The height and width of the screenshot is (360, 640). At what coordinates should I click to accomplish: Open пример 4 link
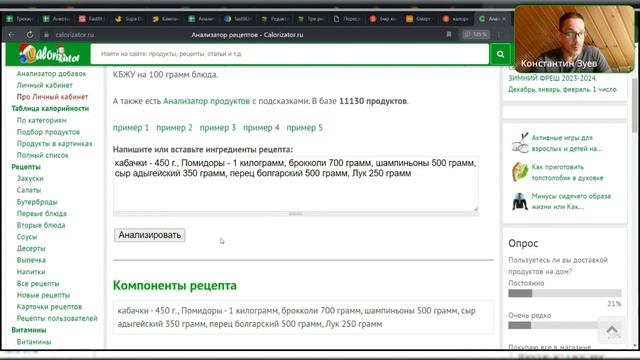261,128
